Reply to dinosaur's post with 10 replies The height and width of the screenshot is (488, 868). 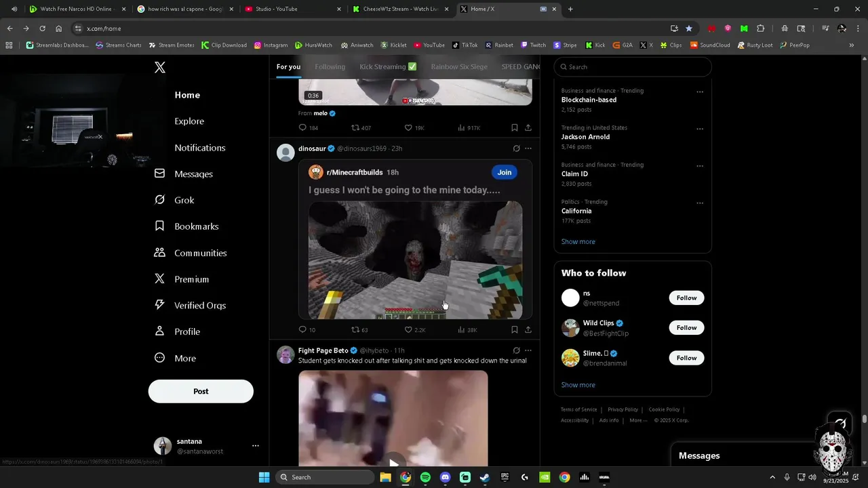(302, 329)
